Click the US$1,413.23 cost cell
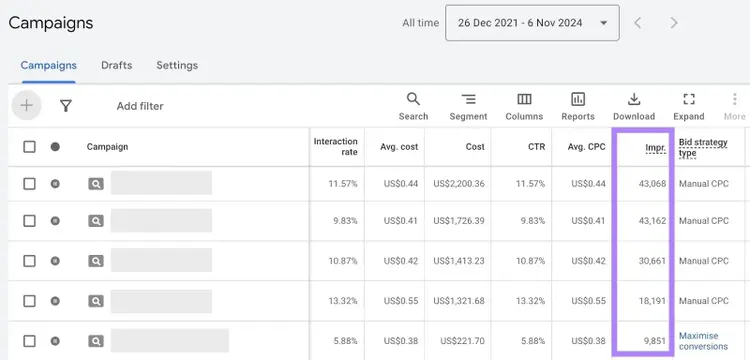 pyautogui.click(x=459, y=261)
